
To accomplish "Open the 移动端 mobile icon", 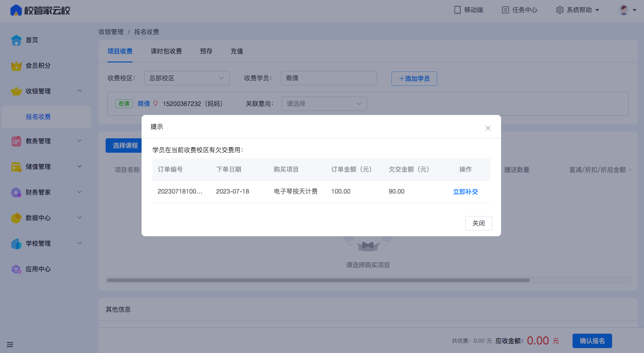I will tap(457, 10).
